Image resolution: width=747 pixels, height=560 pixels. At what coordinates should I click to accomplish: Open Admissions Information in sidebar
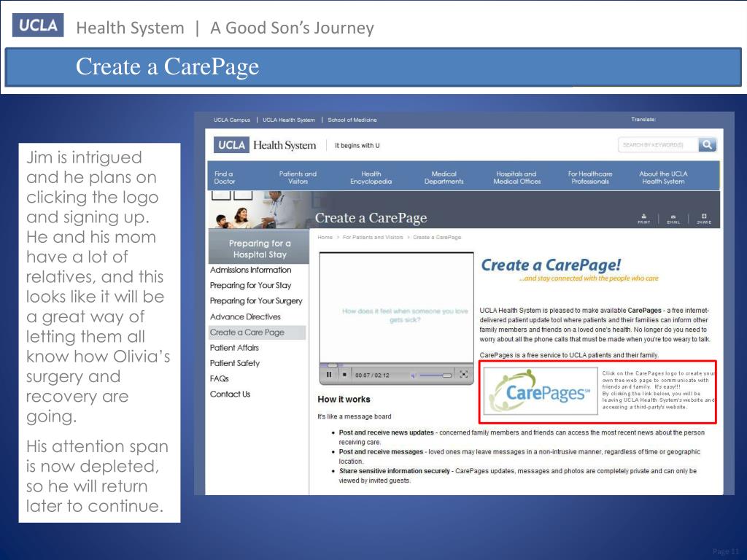pyautogui.click(x=251, y=270)
